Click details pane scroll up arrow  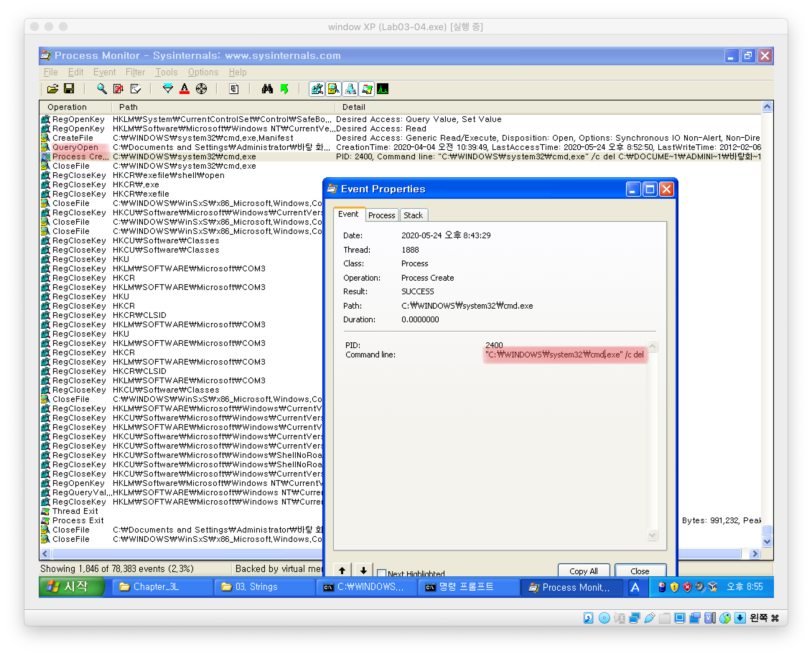(653, 346)
